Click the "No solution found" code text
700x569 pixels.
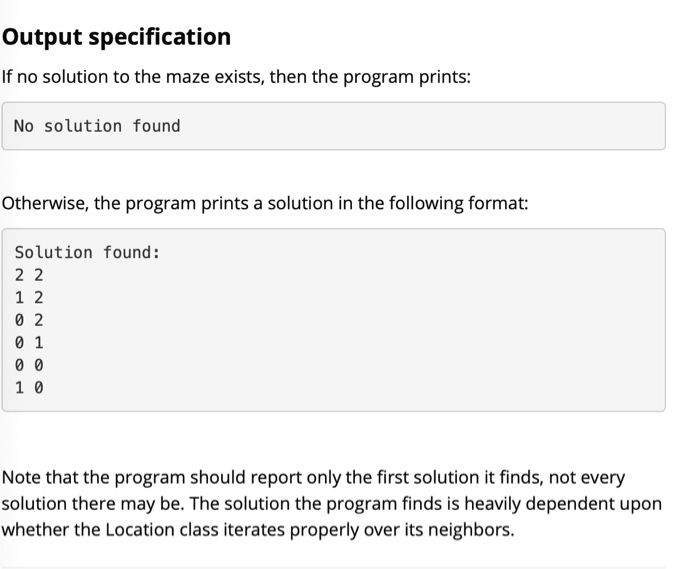tap(97, 126)
